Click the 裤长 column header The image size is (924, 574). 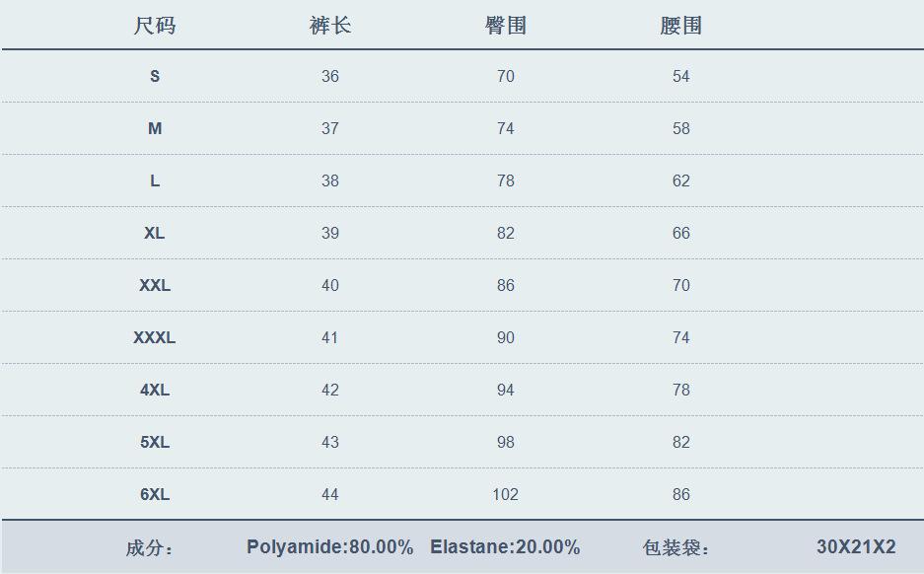pos(330,26)
